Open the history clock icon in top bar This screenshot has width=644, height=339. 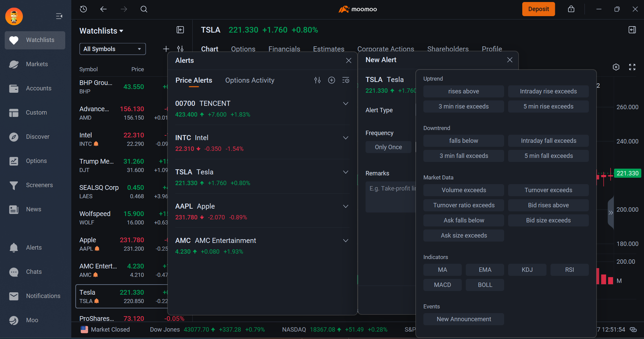coord(83,9)
